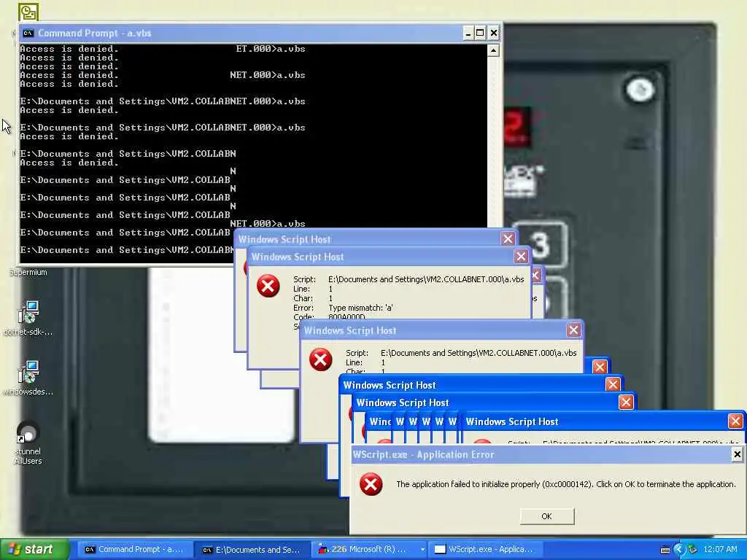Open the Start menu
Image resolution: width=747 pixels, height=560 pixels.
coord(34,550)
